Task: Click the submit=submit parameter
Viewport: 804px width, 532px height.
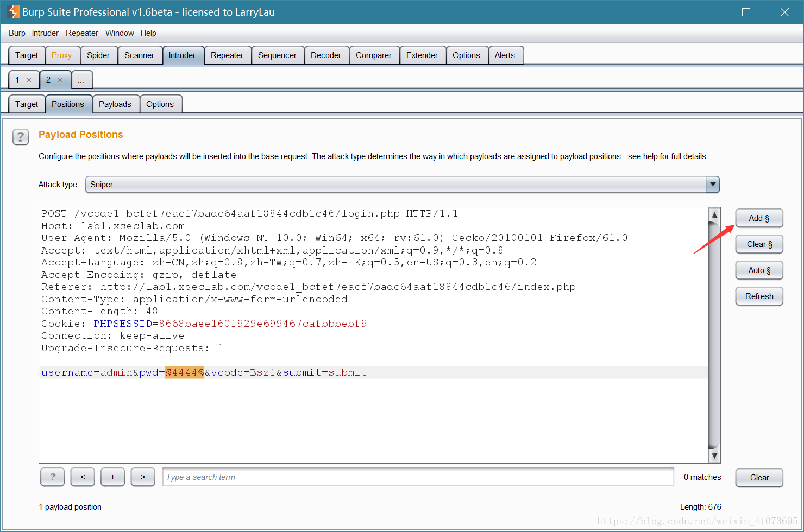Action: 325,372
